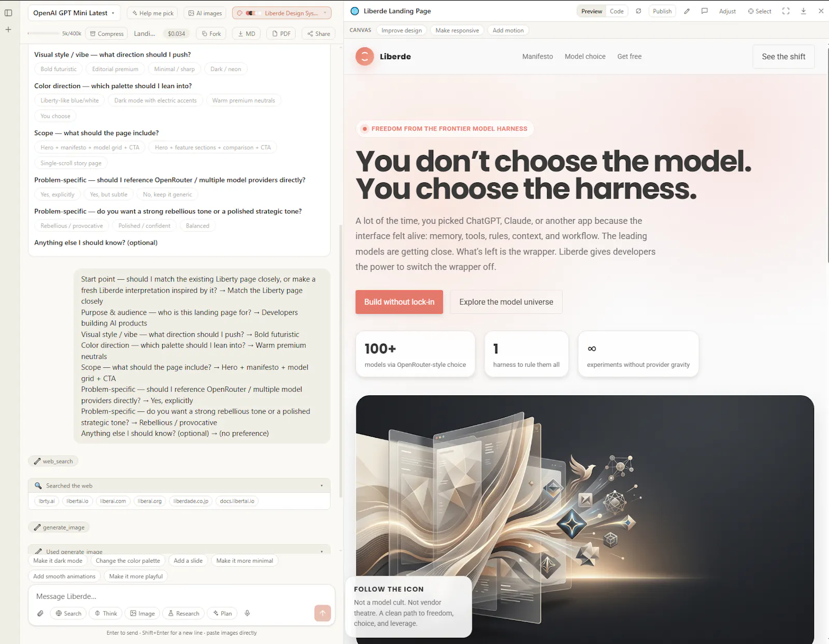The image size is (829, 644).
Task: Open AI images option
Action: point(205,13)
